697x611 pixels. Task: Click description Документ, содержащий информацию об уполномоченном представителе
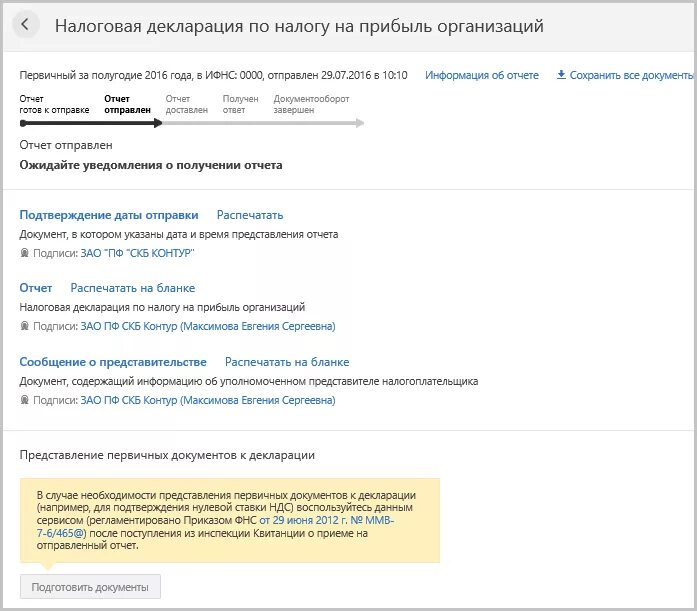tap(249, 381)
